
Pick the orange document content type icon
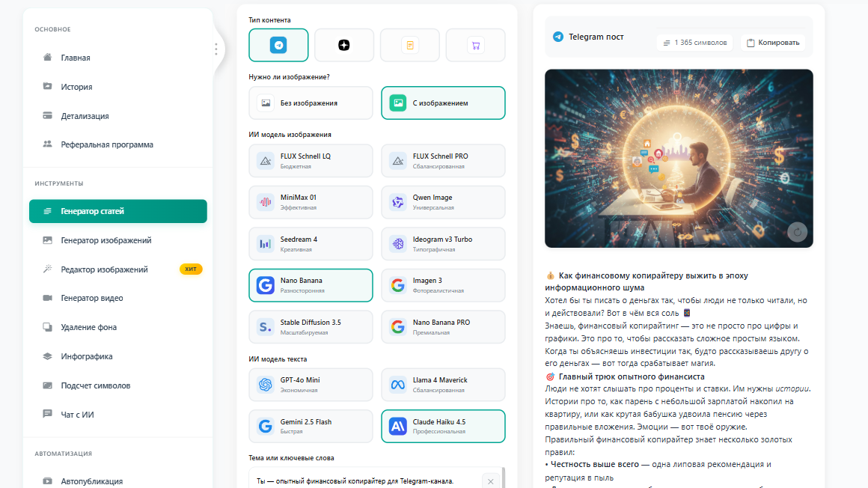click(x=409, y=45)
